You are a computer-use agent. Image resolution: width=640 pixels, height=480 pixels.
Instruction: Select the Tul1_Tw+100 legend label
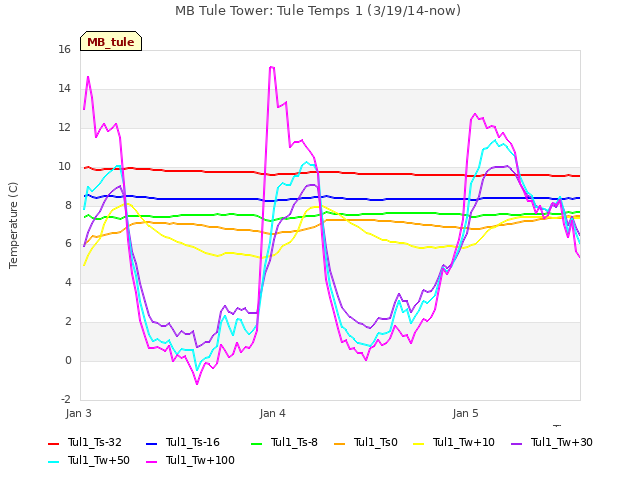tap(200, 460)
